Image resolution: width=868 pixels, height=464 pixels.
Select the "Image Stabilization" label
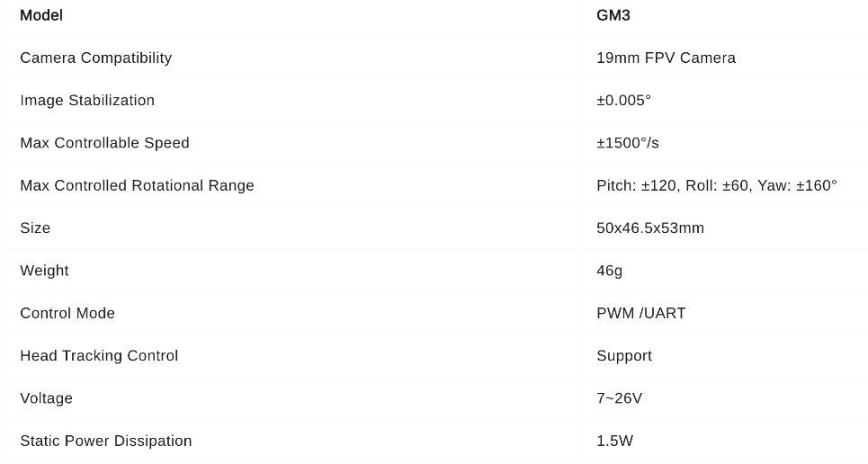tap(87, 100)
